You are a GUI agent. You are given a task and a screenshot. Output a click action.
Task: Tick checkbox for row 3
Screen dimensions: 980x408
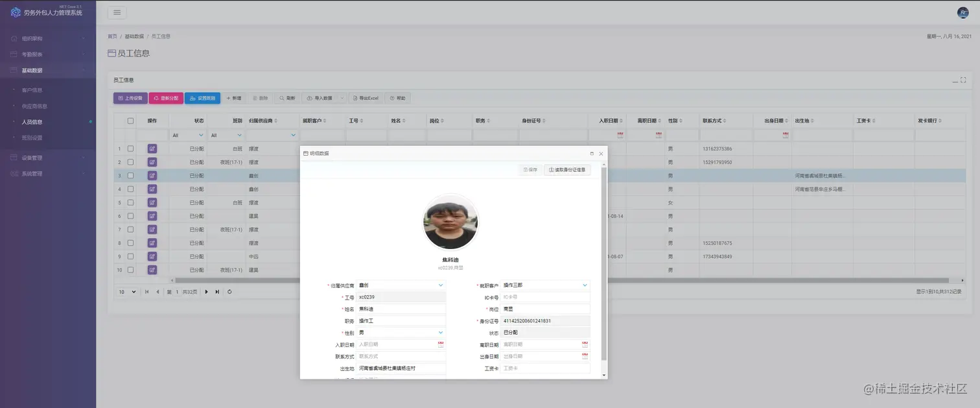[130, 176]
